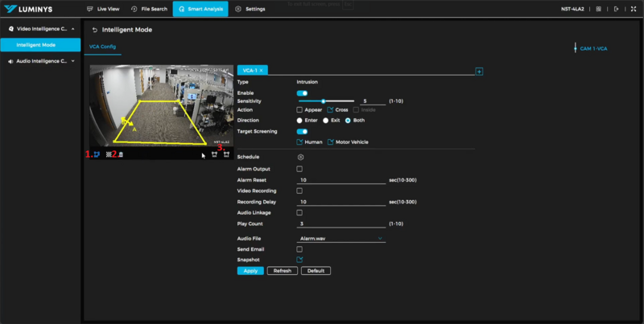The width and height of the screenshot is (644, 324).
Task: Click the back arrow beside Intelligent Mode heading
Action: (95, 30)
